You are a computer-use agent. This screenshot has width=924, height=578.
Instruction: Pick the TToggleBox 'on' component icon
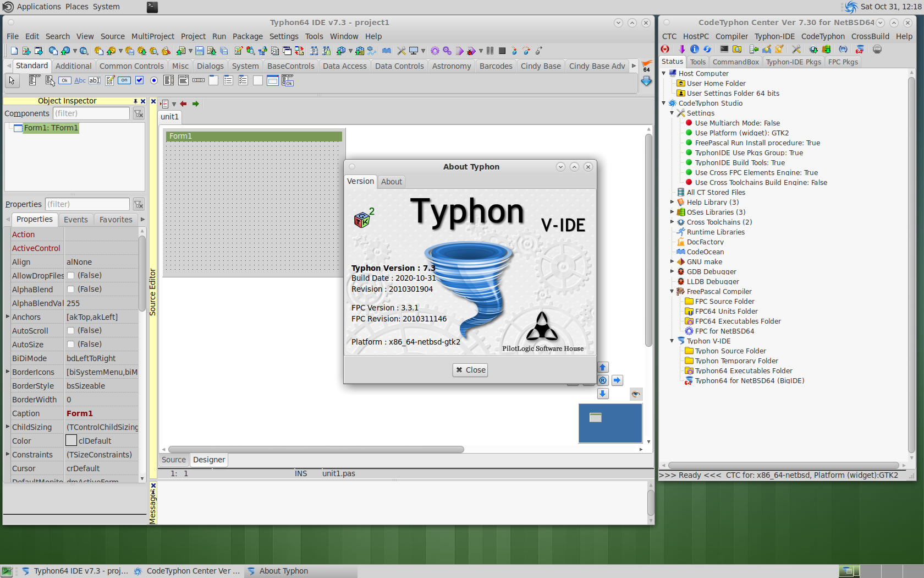[124, 80]
